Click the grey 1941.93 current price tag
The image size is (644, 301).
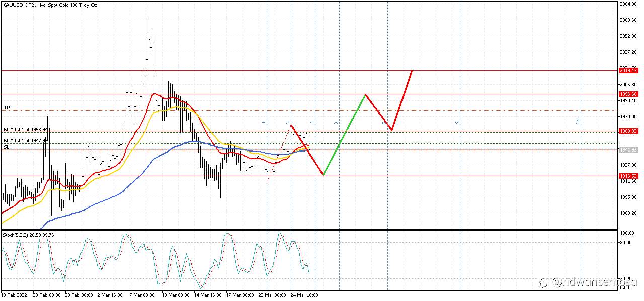628,150
